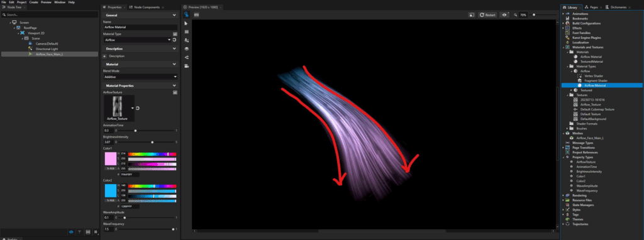Image resolution: width=644 pixels, height=240 pixels.
Task: Toggle the blue eye icon below Node Tree
Action: [71, 232]
